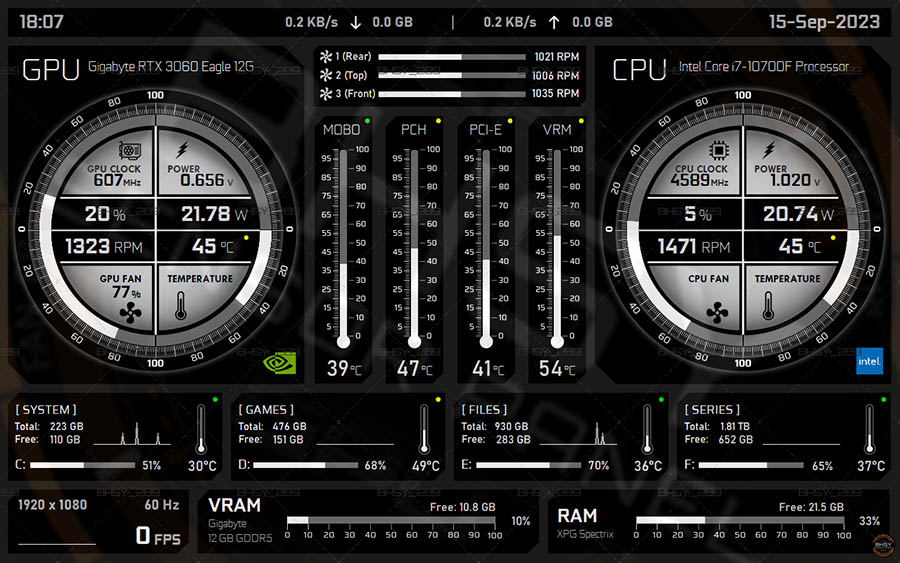
Task: Click the download arrow icon in top bar
Action: pyautogui.click(x=356, y=22)
